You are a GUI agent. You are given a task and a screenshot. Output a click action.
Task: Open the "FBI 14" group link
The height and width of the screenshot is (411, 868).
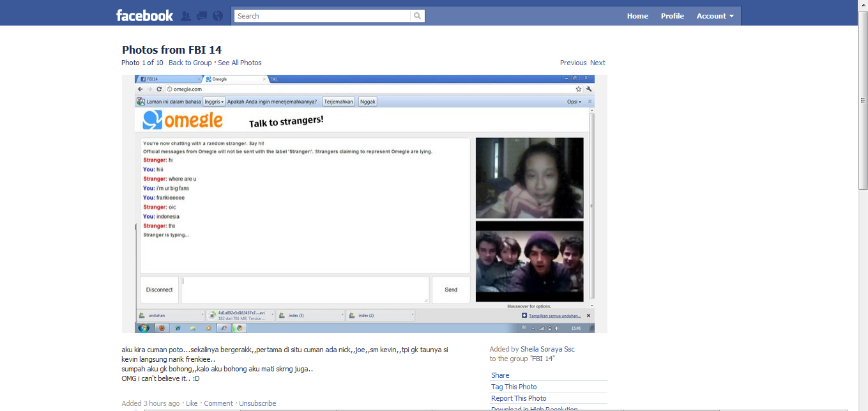click(x=542, y=359)
